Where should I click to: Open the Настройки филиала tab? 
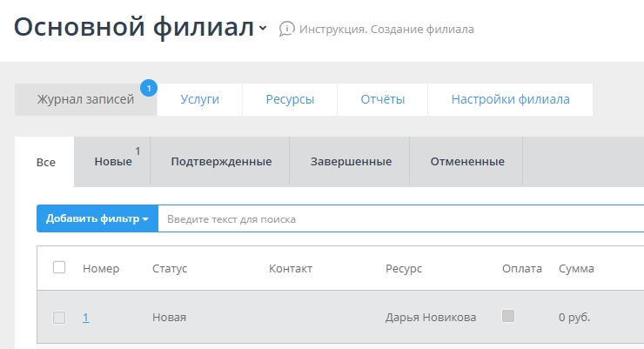[x=510, y=99]
